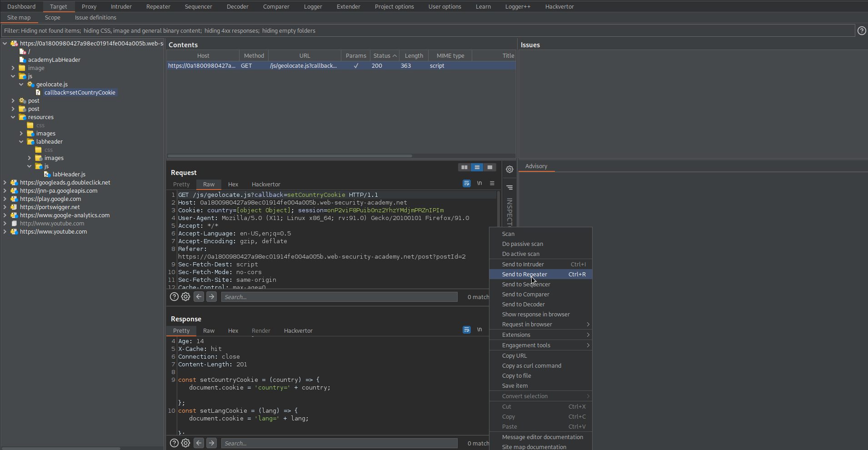This screenshot has width=868, height=450.
Task: Click the resources folder icon
Action: click(x=22, y=117)
